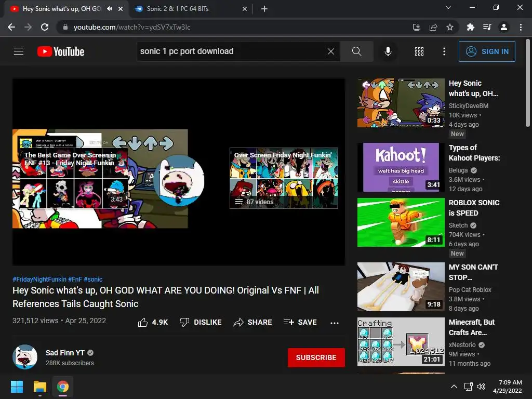Image resolution: width=532 pixels, height=399 pixels.
Task: Click the #FridayNightFunkin hashtag
Action: (39, 279)
